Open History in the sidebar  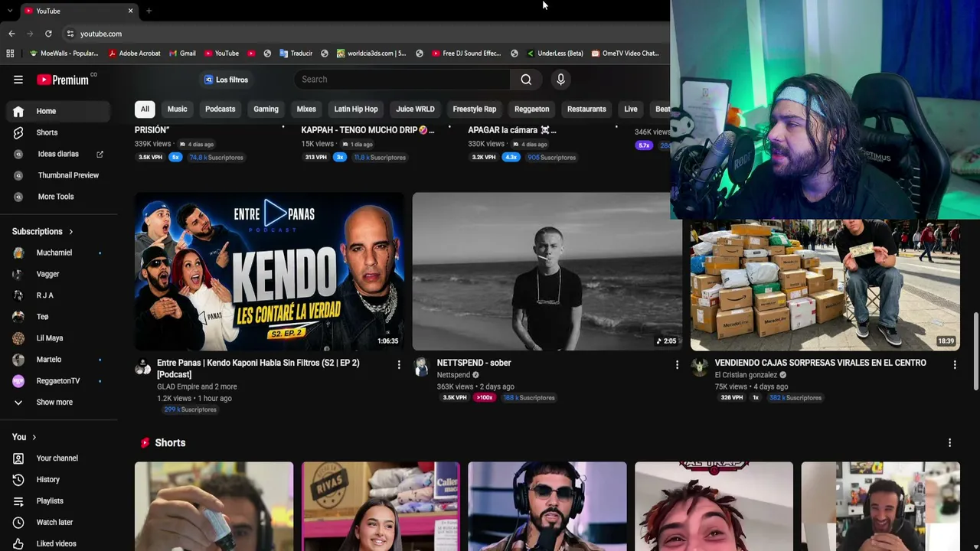58,480
